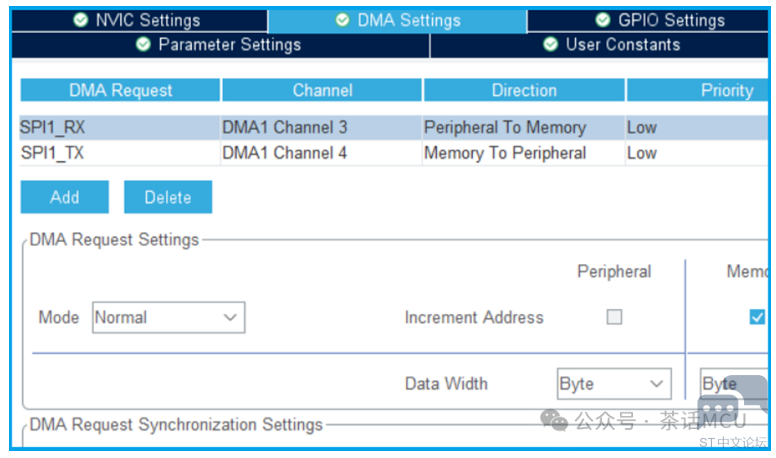Click the DMA1 Channel 4 cell

click(x=285, y=153)
